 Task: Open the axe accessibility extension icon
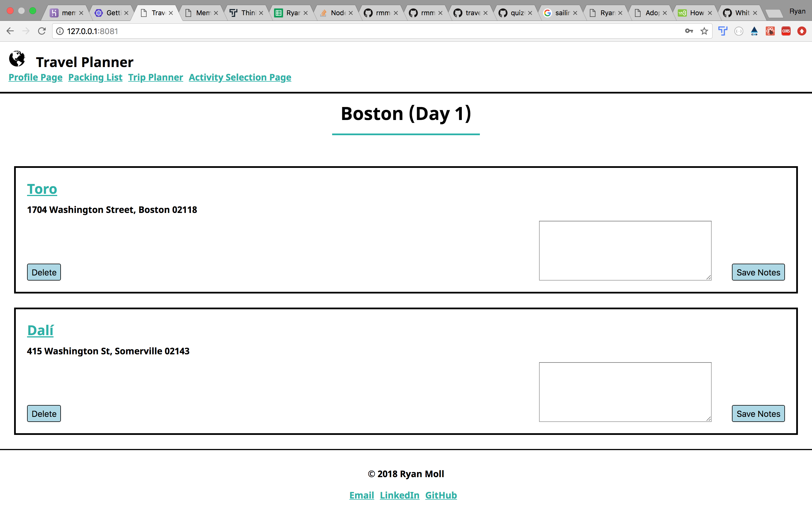pos(754,31)
